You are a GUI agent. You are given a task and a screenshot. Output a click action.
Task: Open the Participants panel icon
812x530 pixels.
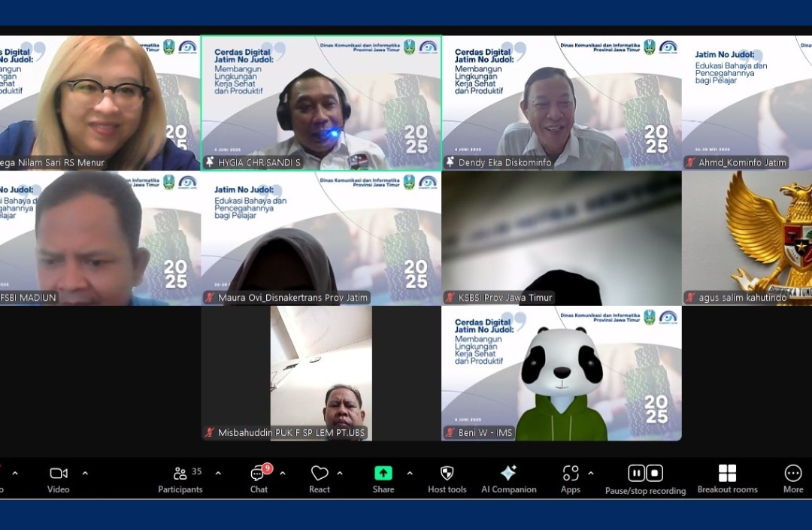click(x=180, y=474)
